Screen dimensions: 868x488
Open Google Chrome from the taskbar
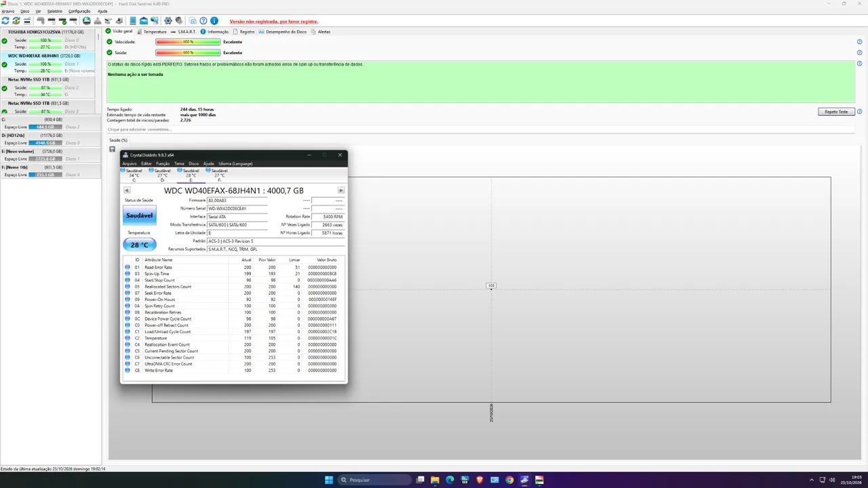coord(509,480)
